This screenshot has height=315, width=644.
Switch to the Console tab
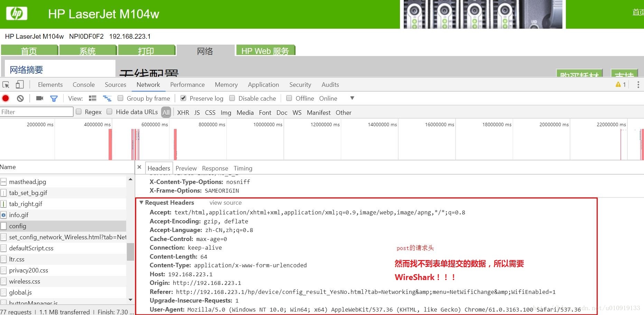pyautogui.click(x=84, y=85)
